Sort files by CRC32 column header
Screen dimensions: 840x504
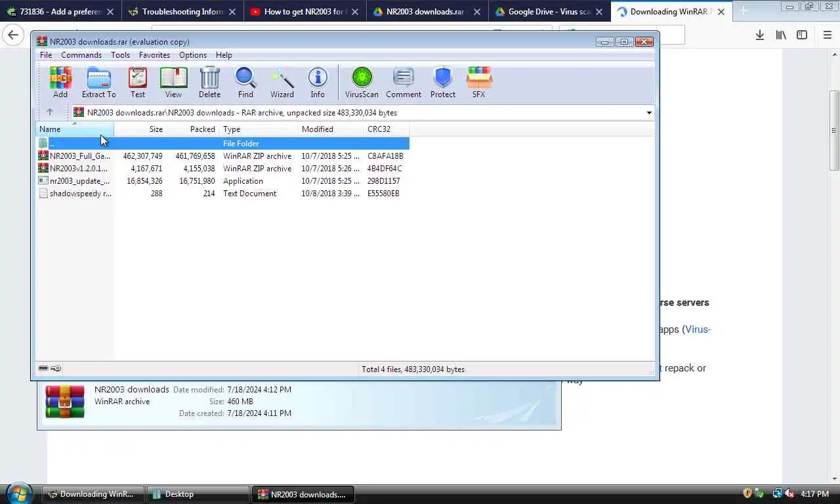(x=386, y=129)
